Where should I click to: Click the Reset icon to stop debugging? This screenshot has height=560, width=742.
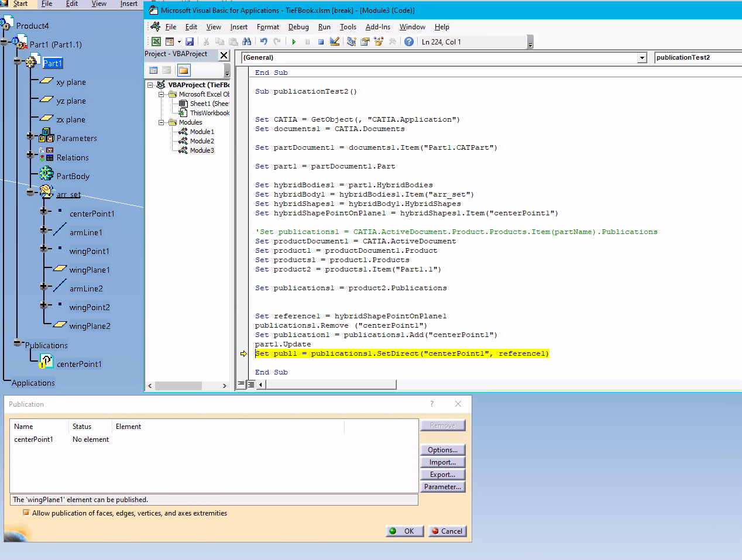tap(321, 41)
